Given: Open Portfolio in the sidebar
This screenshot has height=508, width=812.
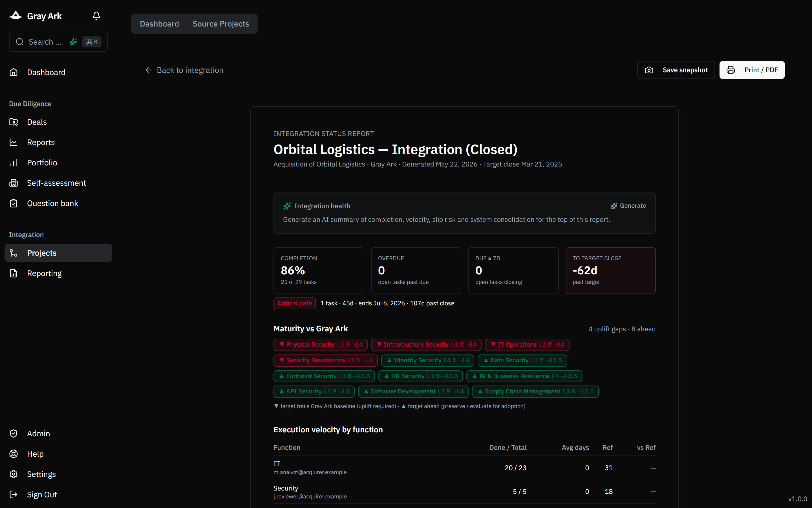Looking at the screenshot, I should click(58, 163).
